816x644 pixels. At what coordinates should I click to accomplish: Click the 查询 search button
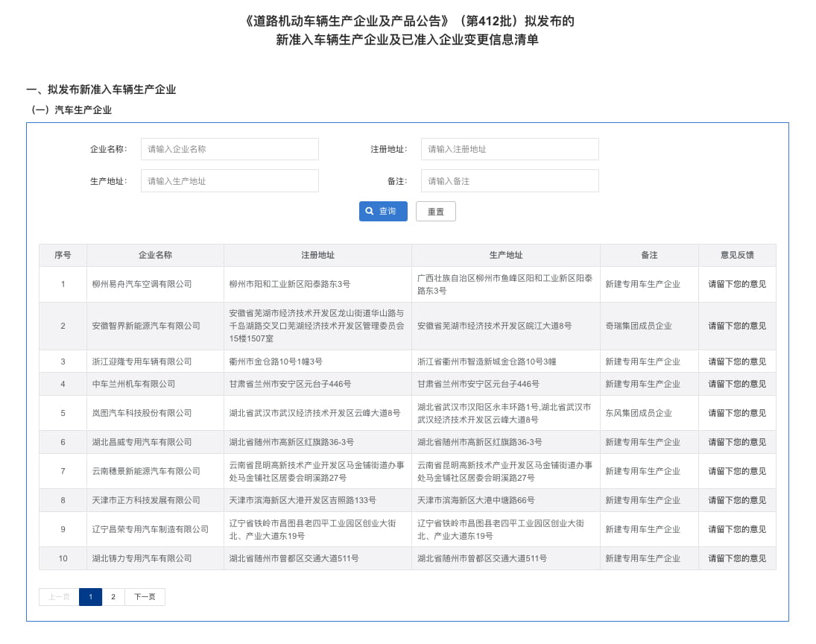[x=383, y=212]
